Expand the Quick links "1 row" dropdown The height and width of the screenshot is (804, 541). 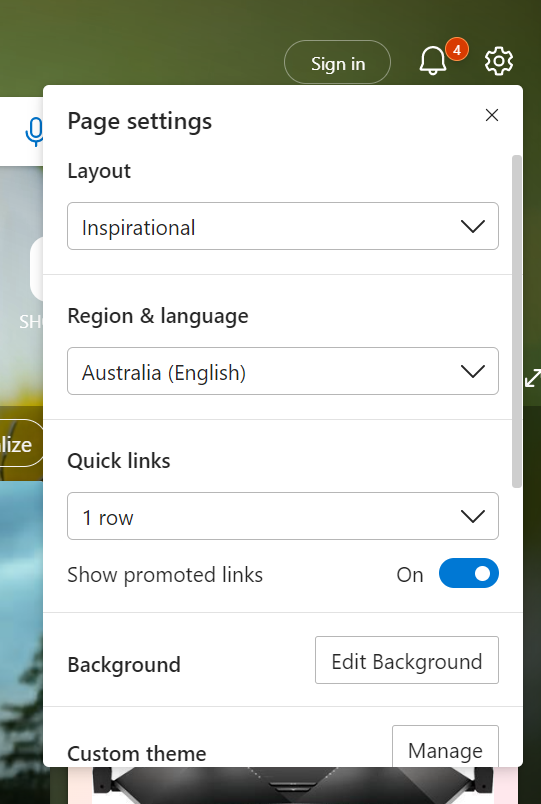click(x=283, y=516)
